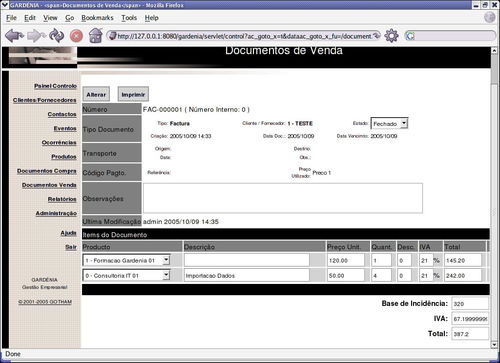Open the Documentos Venda link
Viewport: 500px width, 363px height.
tap(49, 185)
